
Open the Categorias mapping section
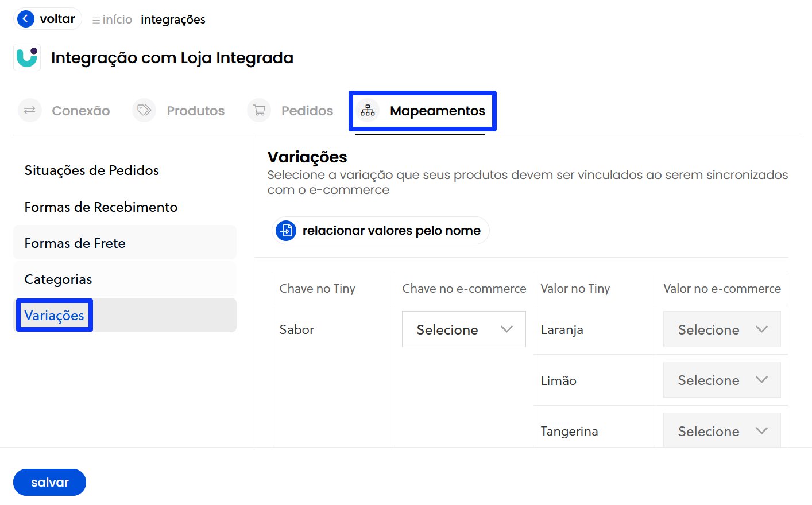(125, 279)
